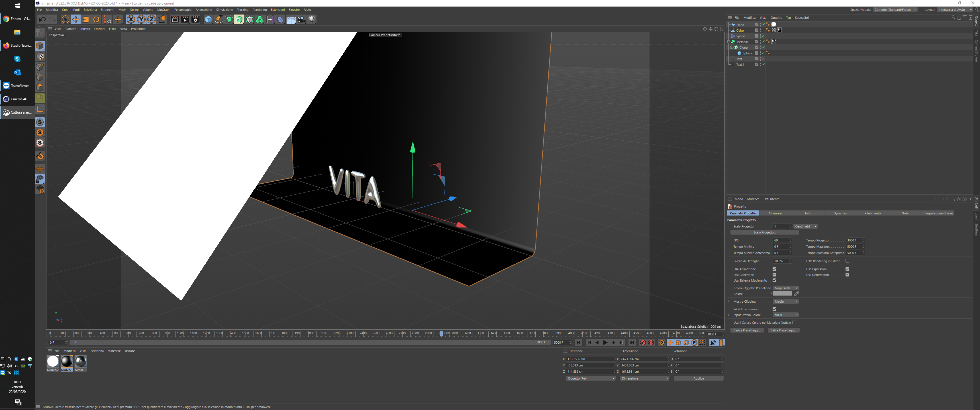Toggle the Workflow Lineare checkbox

click(x=774, y=309)
